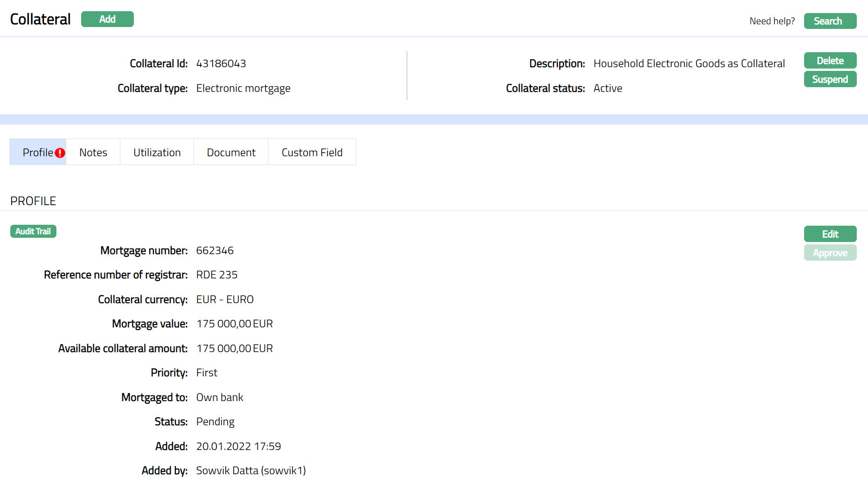The height and width of the screenshot is (491, 868).
Task: Click the Household Electronic Goods description text
Action: [689, 63]
